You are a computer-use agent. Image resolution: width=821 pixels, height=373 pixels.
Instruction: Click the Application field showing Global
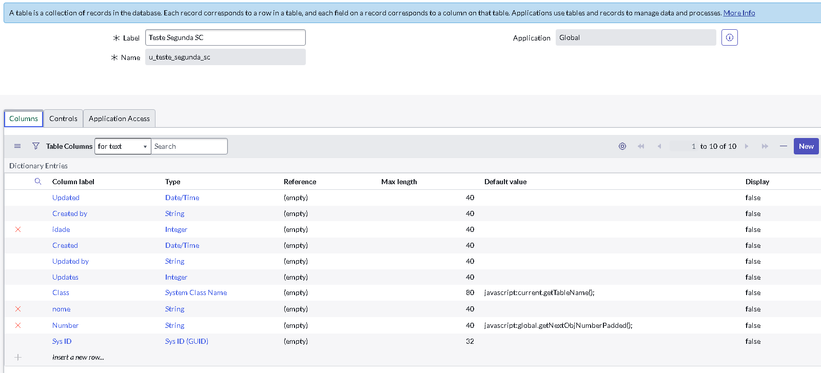pos(636,38)
